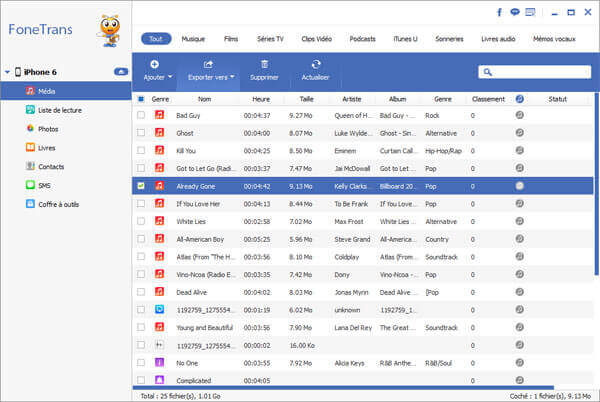Eject iPhone 6 with the eject icon
The height and width of the screenshot is (402, 600).
pos(121,72)
